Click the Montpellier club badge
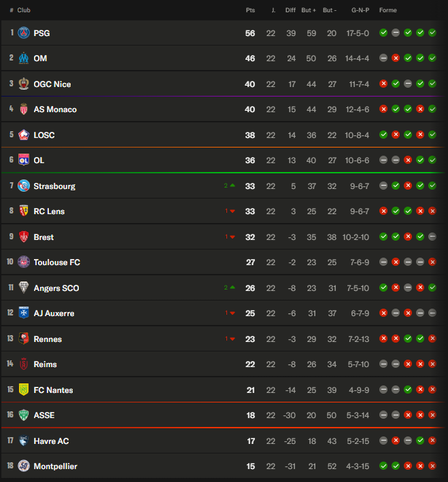Screen dimensions: 448x482 click(24, 466)
